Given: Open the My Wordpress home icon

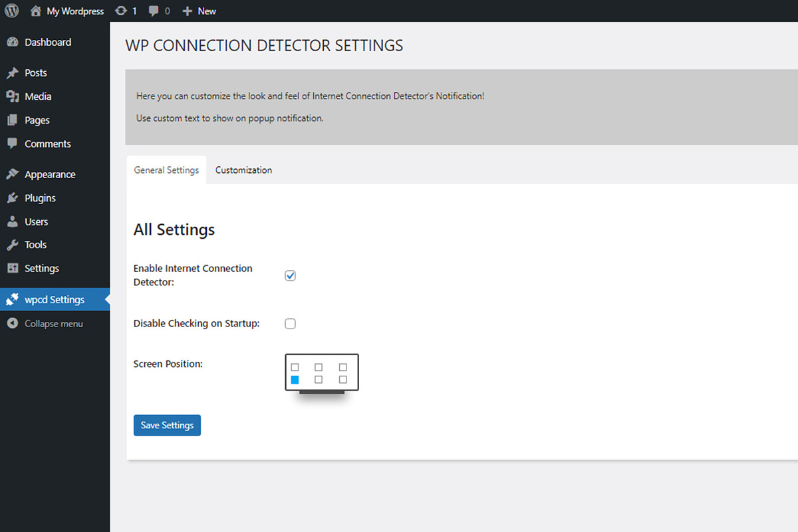Looking at the screenshot, I should [x=36, y=11].
